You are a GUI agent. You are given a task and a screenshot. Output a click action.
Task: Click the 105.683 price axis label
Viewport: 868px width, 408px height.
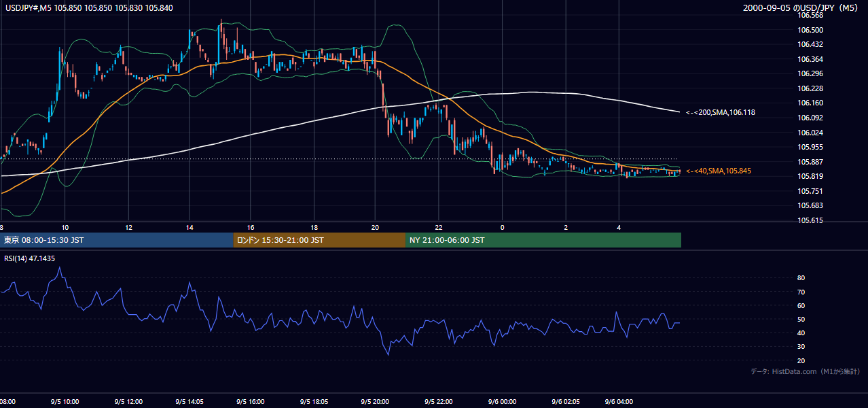(x=810, y=205)
